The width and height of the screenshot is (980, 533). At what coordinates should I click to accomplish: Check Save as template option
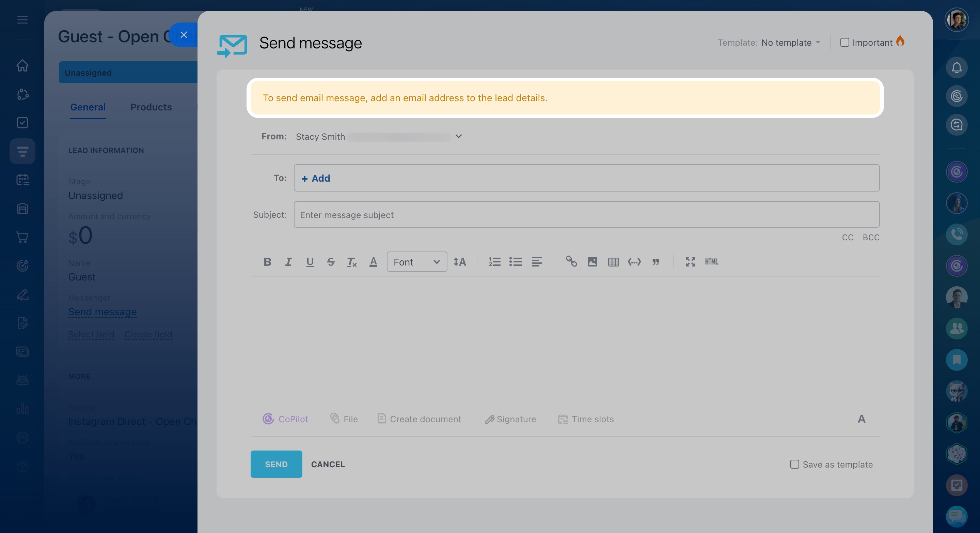pyautogui.click(x=794, y=464)
